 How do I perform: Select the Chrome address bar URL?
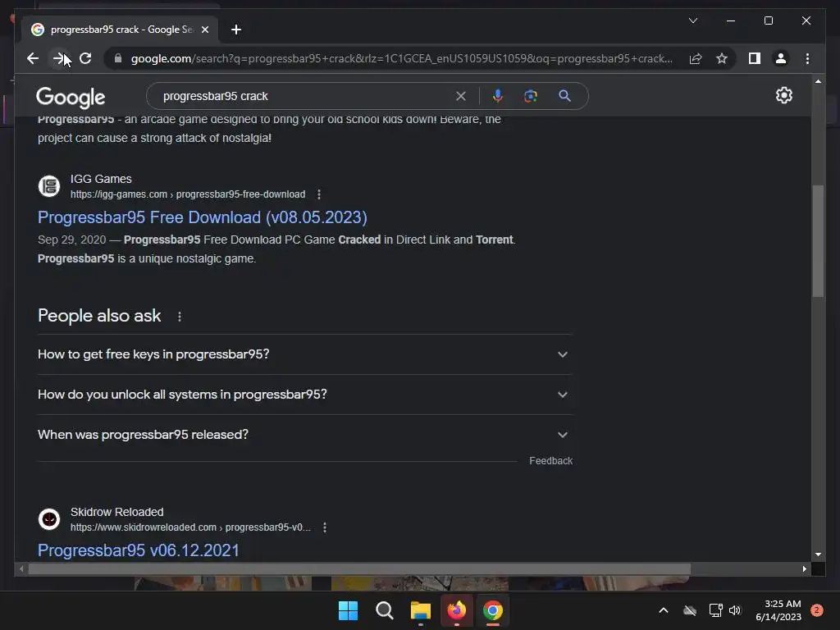pyautogui.click(x=402, y=58)
